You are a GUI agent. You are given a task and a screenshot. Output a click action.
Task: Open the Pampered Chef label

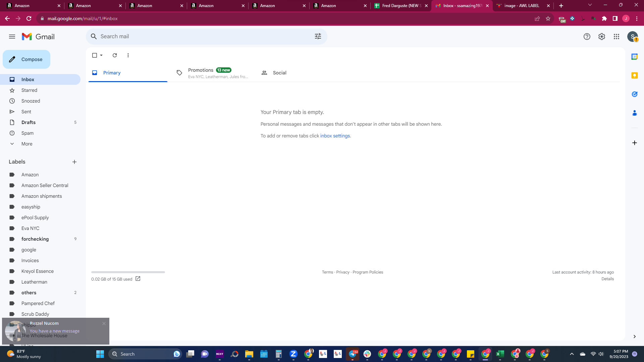click(40, 303)
